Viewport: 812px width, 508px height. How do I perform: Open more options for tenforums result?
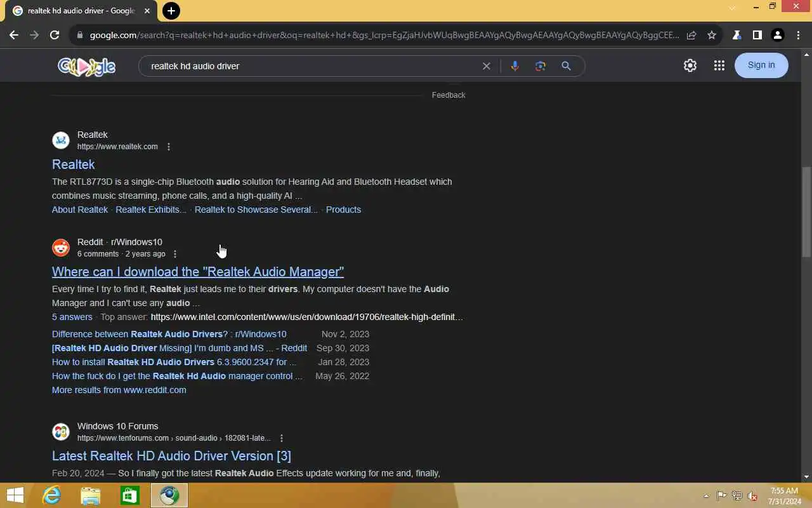coord(282,438)
